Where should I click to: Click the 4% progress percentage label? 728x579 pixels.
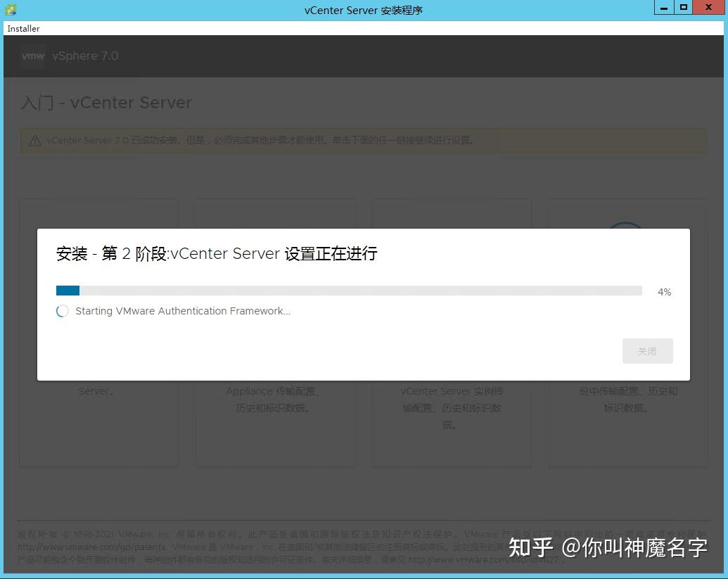click(664, 291)
